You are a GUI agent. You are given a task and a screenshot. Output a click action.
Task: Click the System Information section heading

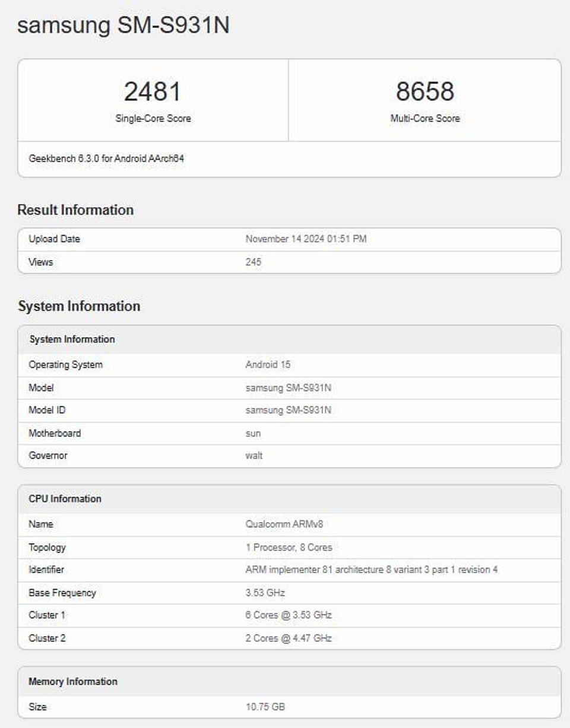pyautogui.click(x=79, y=306)
